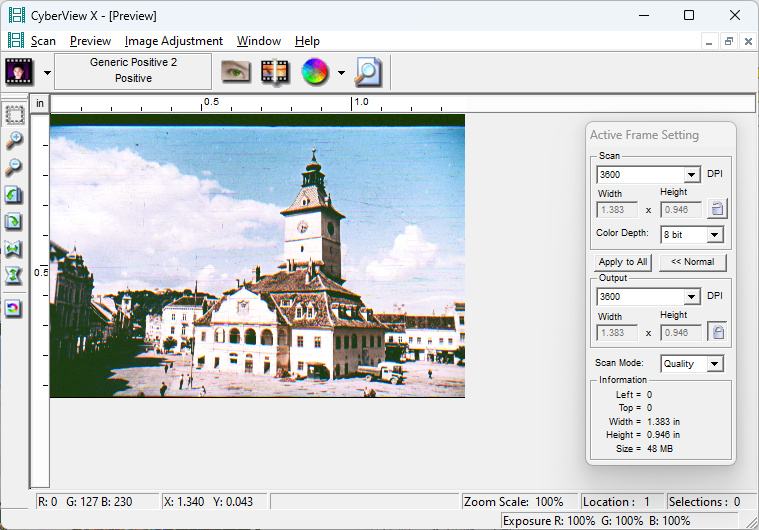Click the Scan Height field
Screen dimensions: 759x530
pos(681,210)
